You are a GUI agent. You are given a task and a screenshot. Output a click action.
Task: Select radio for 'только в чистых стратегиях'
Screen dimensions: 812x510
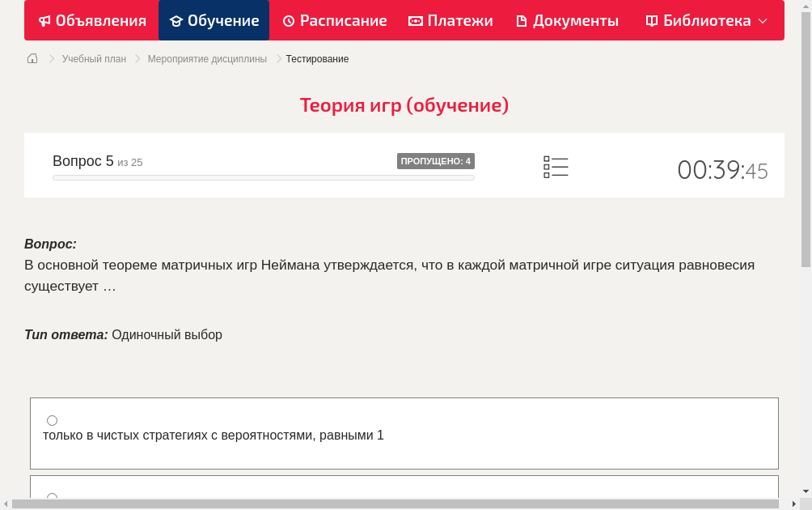point(52,420)
